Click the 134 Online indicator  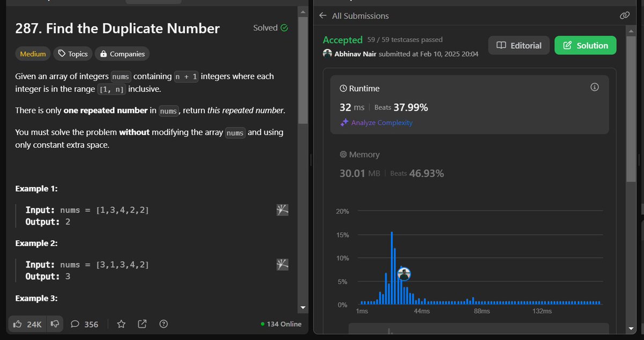(x=281, y=324)
